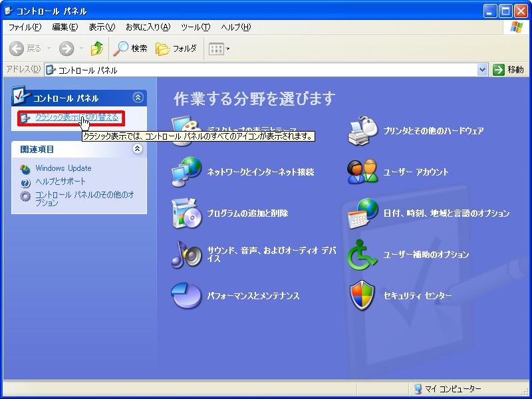532x399 pixels.
Task: Collapse the コントロール パネル sidebar section
Action: point(138,98)
